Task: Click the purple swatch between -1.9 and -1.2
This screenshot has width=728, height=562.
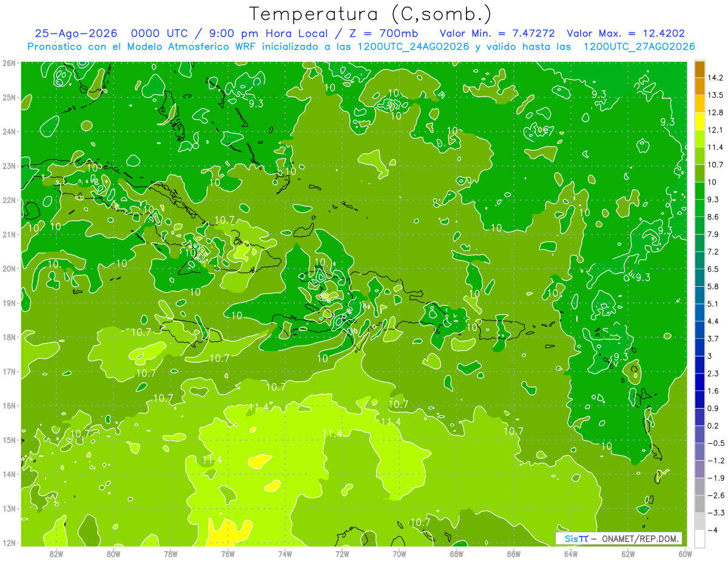Action: tap(699, 469)
